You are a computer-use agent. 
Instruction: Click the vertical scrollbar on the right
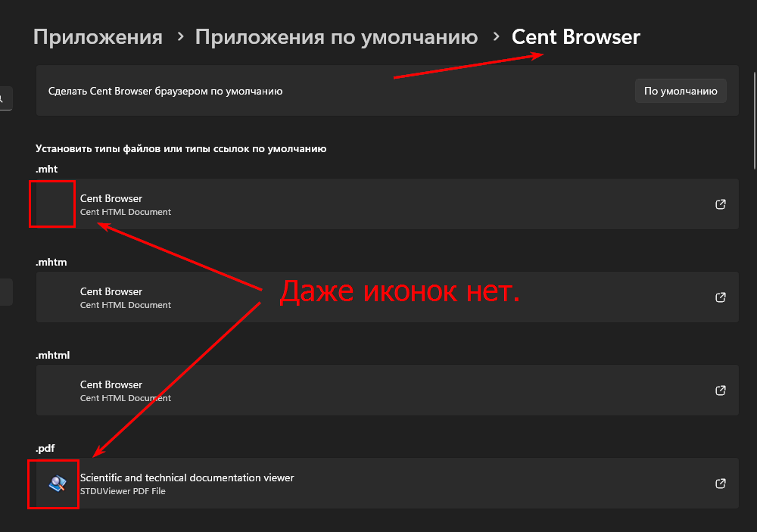point(755,120)
